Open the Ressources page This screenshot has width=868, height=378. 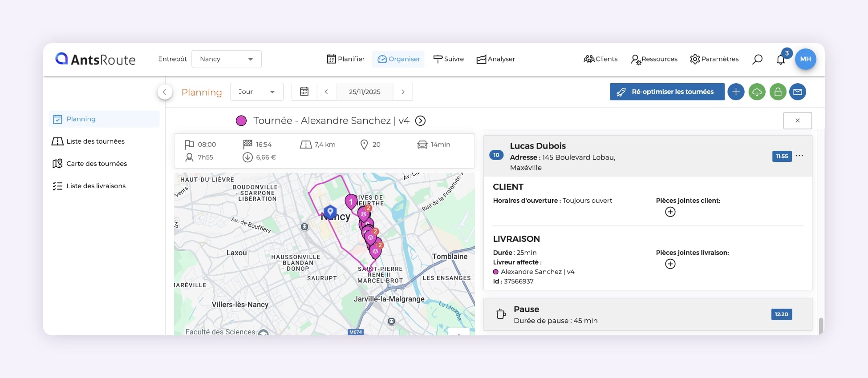pos(654,59)
